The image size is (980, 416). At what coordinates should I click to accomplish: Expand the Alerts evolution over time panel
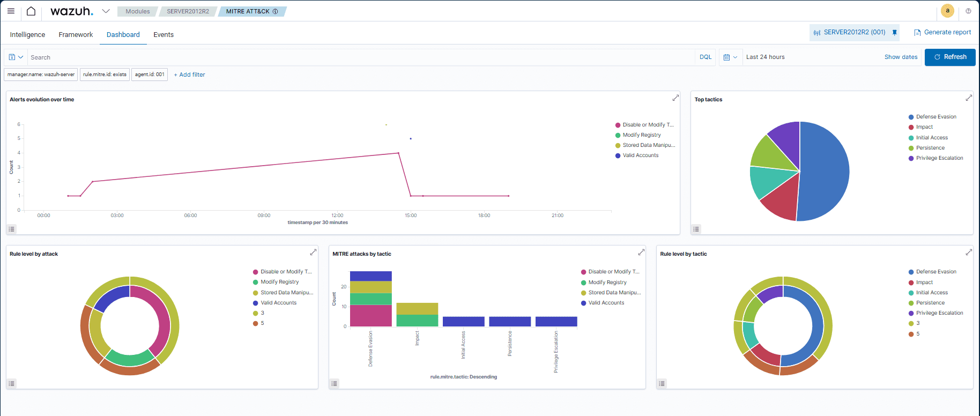(675, 98)
